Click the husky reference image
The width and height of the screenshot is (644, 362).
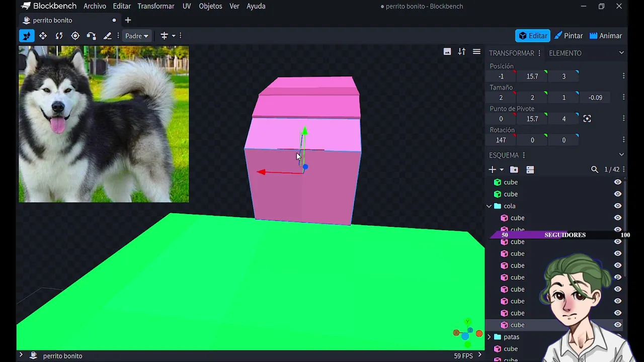104,124
